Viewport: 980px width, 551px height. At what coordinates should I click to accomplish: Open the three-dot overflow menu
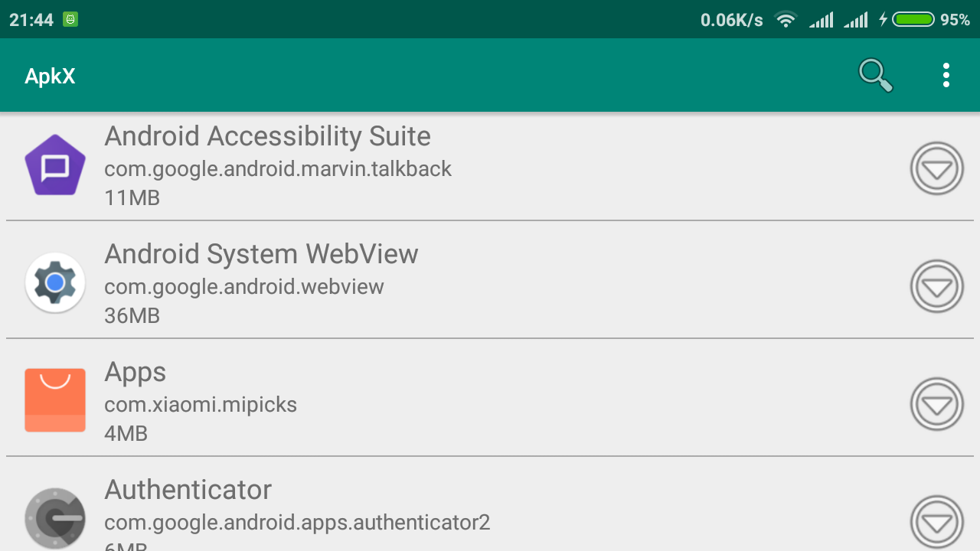[x=946, y=75]
